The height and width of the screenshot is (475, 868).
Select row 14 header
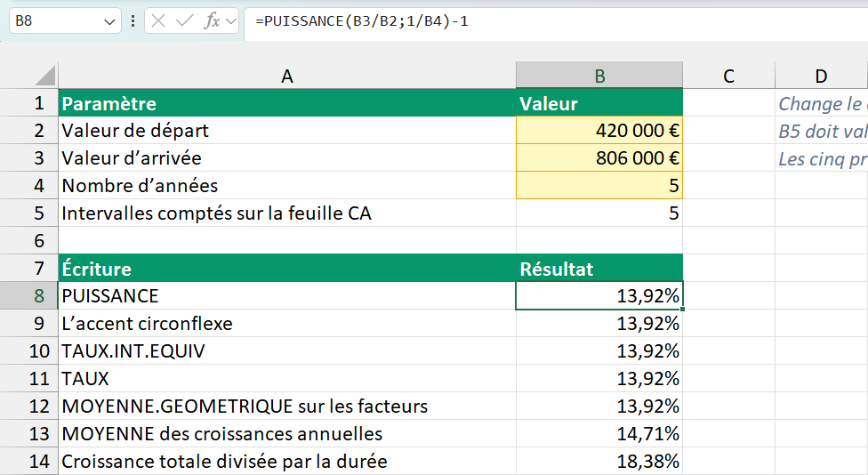(x=28, y=461)
